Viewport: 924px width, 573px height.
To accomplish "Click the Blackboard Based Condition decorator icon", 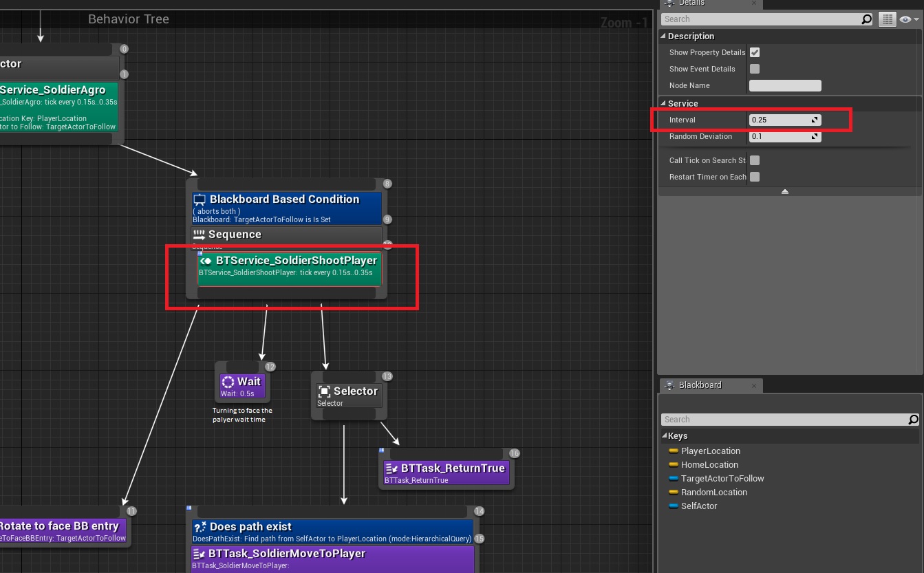I will click(x=200, y=199).
